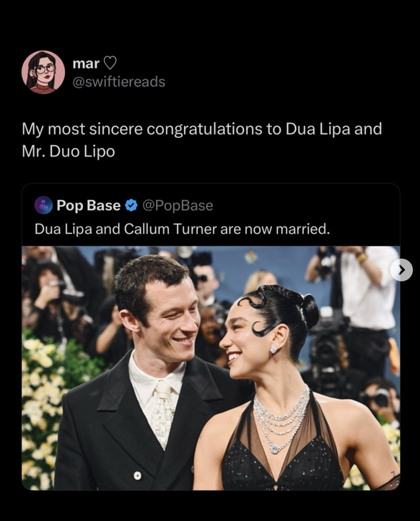The width and height of the screenshot is (420, 521).
Task: Click Pop Base's blue verified badge
Action: click(131, 206)
